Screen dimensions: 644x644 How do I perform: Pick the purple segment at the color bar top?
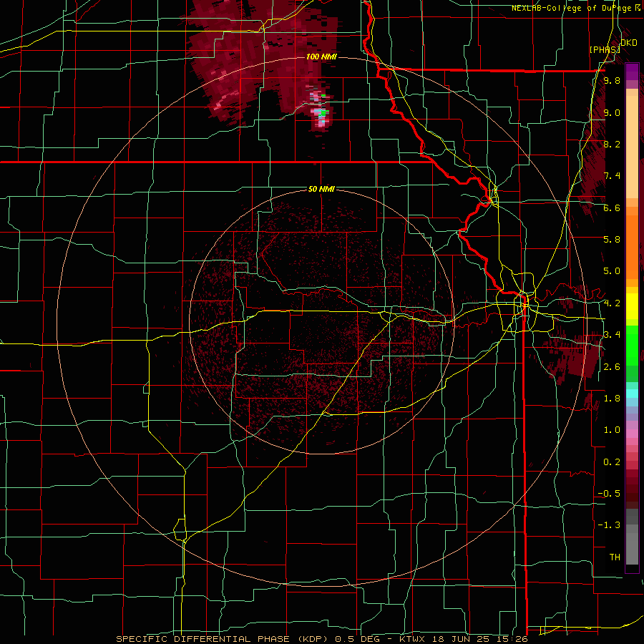(632, 72)
